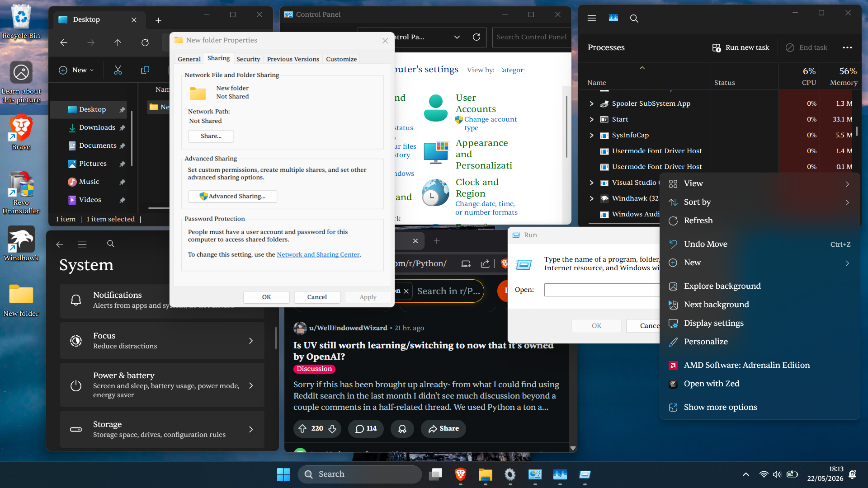Open Power & battery settings
868x488 pixels.
pos(162,385)
